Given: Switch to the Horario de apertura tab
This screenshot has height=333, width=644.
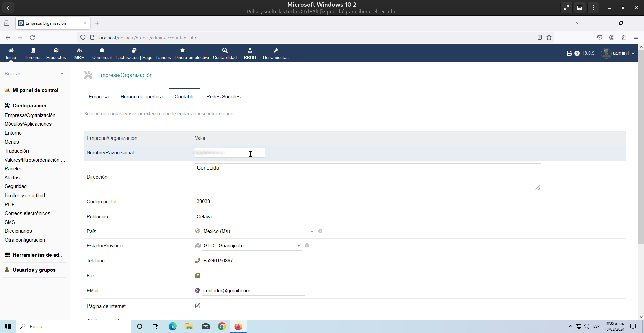Looking at the screenshot, I should 142,97.
